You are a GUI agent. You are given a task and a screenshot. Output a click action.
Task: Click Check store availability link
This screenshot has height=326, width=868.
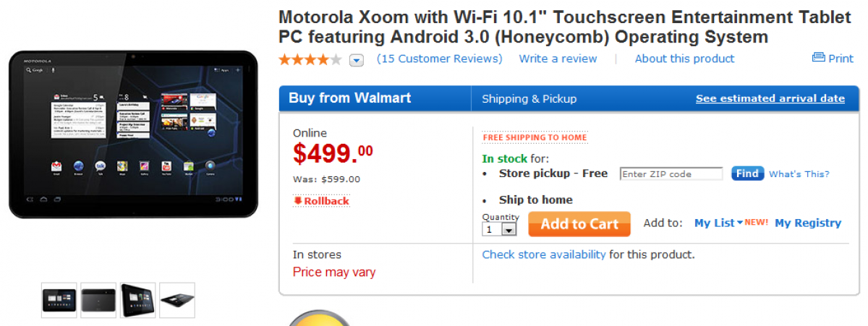(x=544, y=254)
